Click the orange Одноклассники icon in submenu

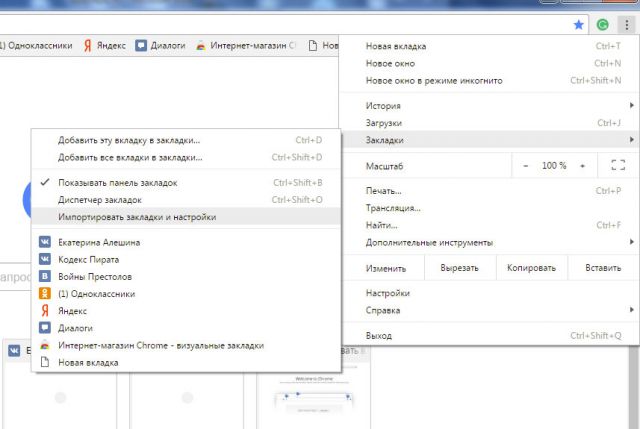click(x=45, y=293)
